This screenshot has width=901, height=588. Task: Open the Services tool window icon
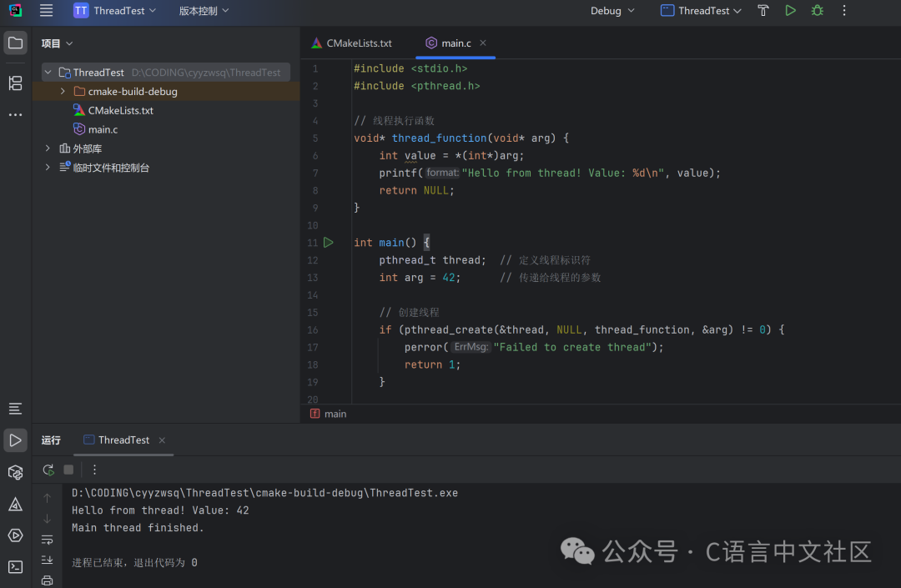pyautogui.click(x=16, y=535)
